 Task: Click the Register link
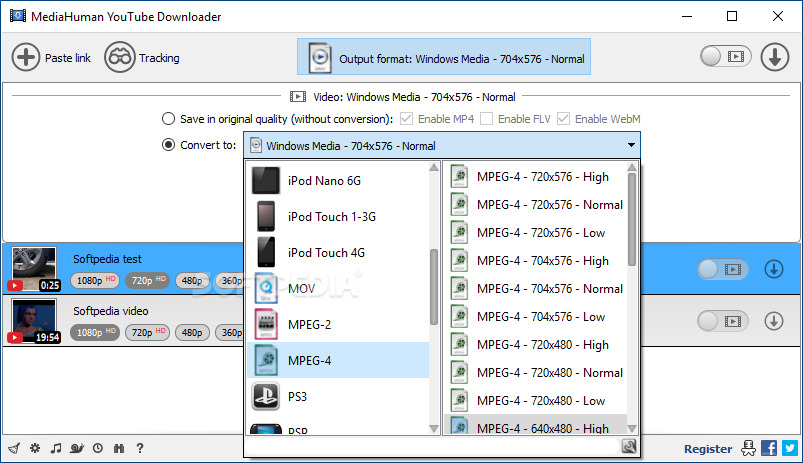[x=708, y=449]
